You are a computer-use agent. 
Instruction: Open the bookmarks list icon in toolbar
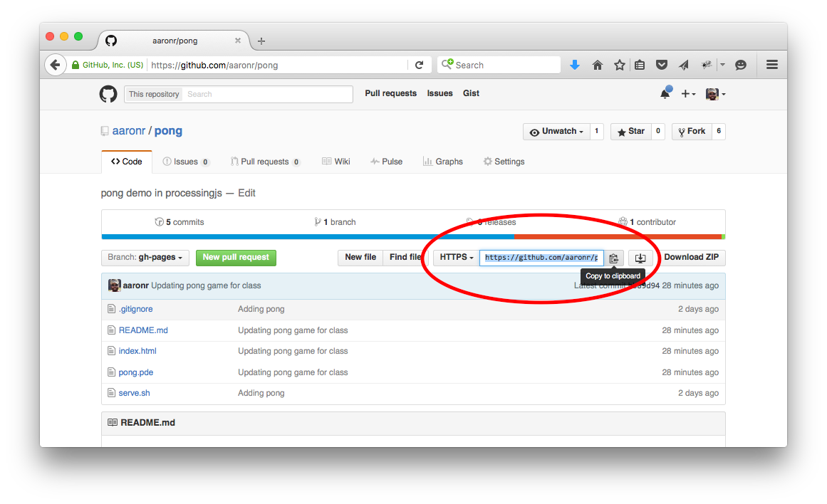point(640,65)
